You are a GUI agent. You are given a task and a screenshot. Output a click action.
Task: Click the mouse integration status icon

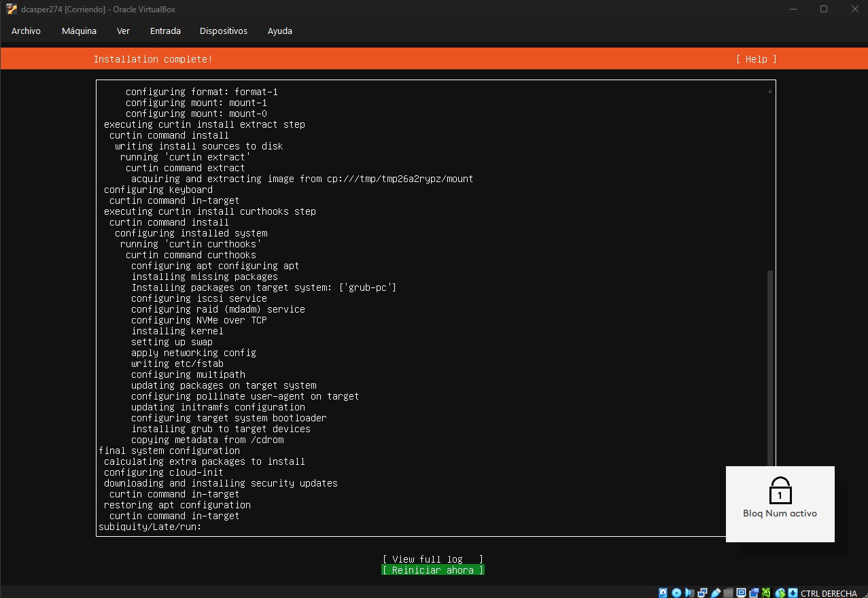(x=780, y=593)
